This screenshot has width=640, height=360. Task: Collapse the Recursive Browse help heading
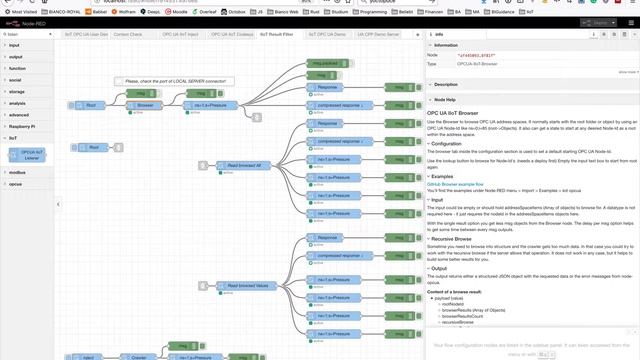click(x=449, y=239)
